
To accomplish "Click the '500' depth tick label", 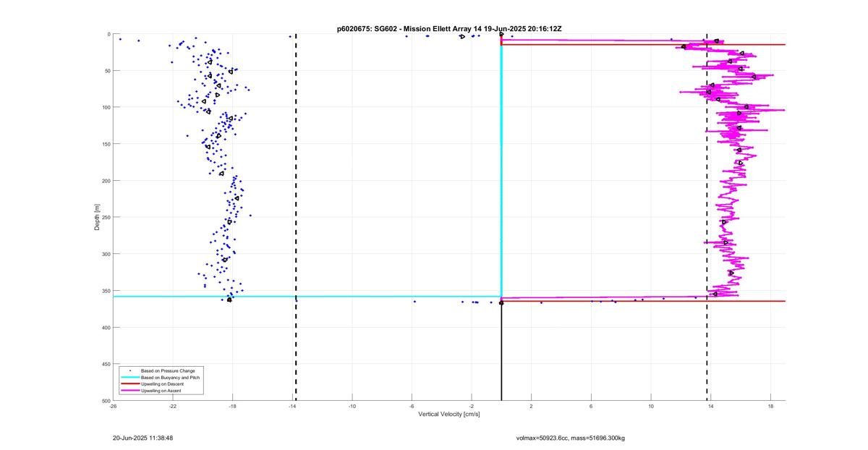I will click(106, 401).
